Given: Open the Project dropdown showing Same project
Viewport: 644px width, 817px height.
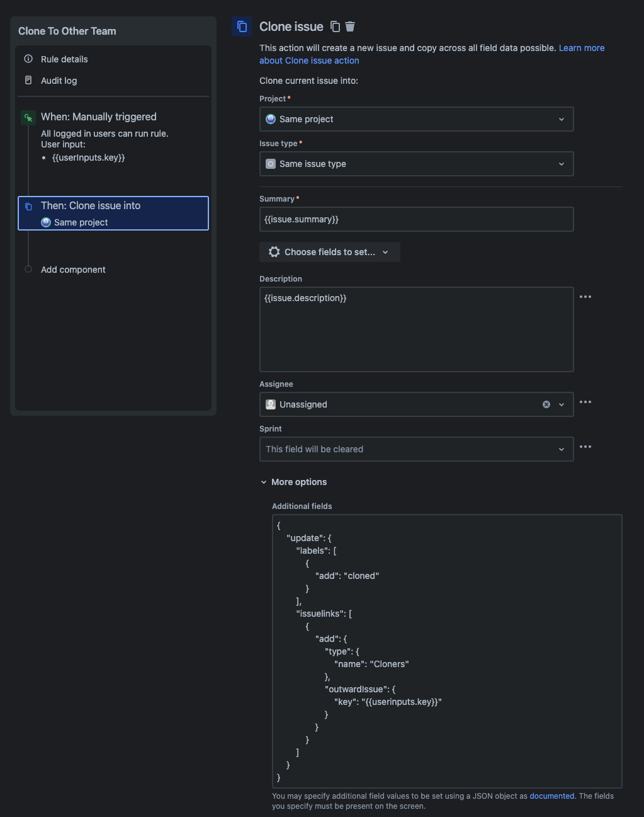Looking at the screenshot, I should pos(416,119).
